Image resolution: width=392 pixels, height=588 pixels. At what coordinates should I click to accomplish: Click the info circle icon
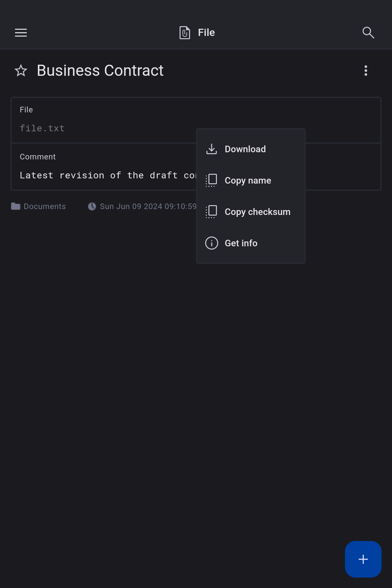pos(212,243)
